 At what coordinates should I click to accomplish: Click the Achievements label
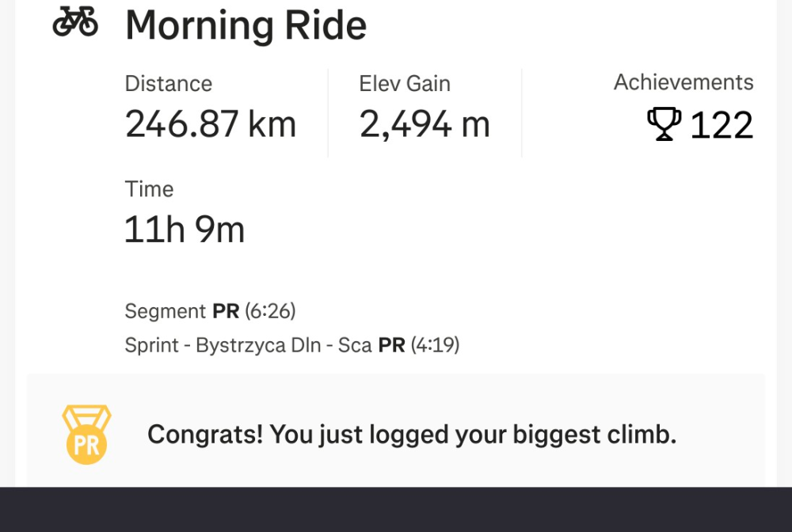(683, 82)
